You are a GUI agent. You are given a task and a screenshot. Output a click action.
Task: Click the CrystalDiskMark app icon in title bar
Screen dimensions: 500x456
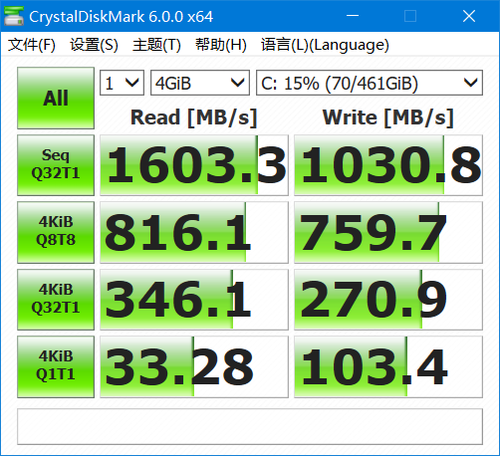(14, 16)
